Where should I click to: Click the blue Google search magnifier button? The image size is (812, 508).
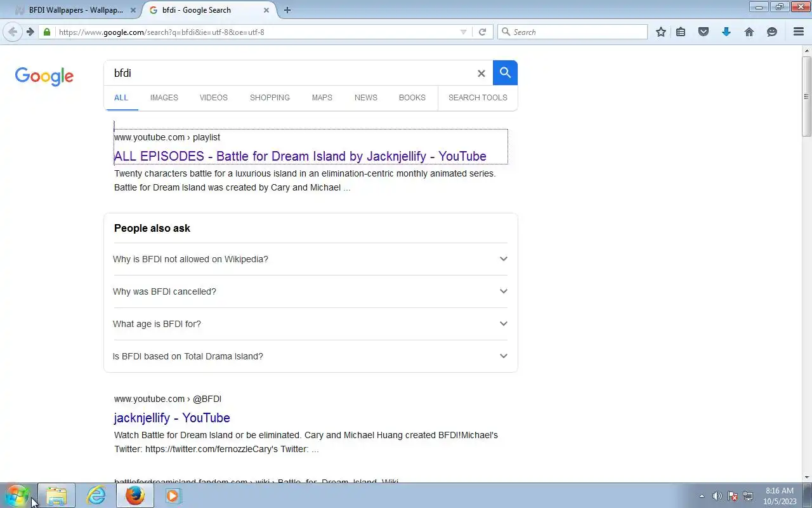click(505, 73)
